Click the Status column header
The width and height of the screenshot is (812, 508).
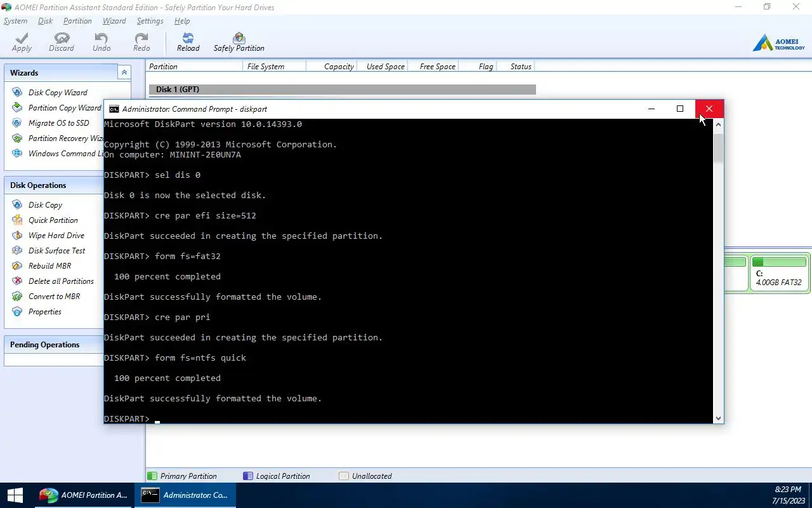pyautogui.click(x=516, y=66)
